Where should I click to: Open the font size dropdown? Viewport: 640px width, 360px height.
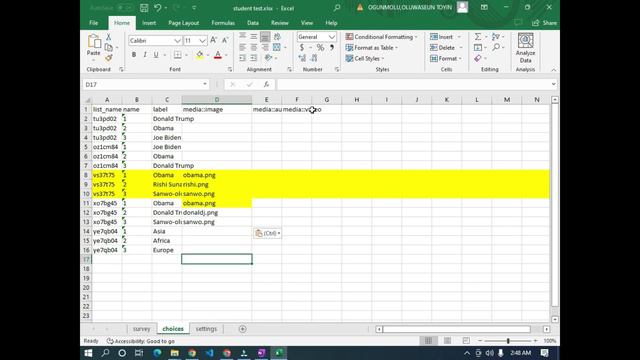(x=202, y=40)
